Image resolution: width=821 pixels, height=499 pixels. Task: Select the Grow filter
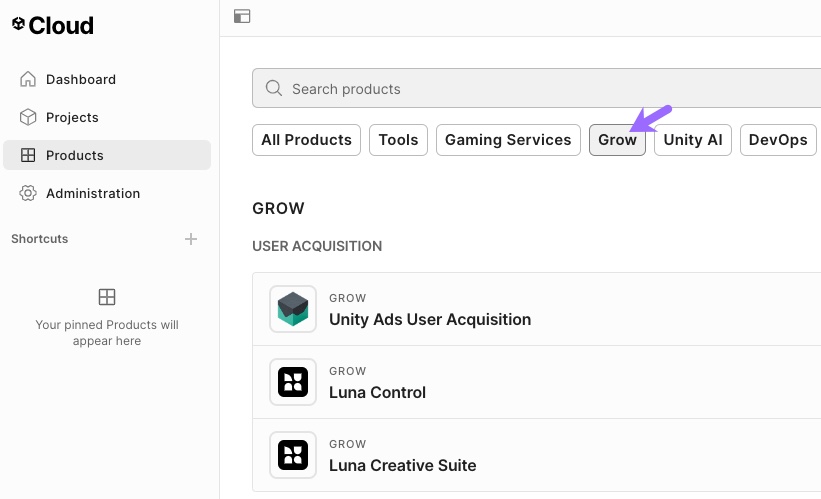617,140
